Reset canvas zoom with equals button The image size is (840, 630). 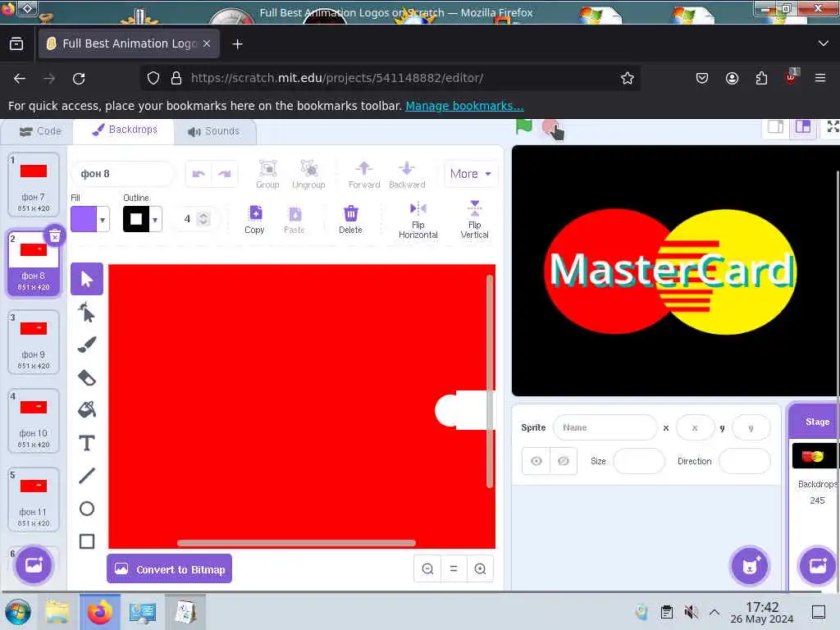click(454, 569)
